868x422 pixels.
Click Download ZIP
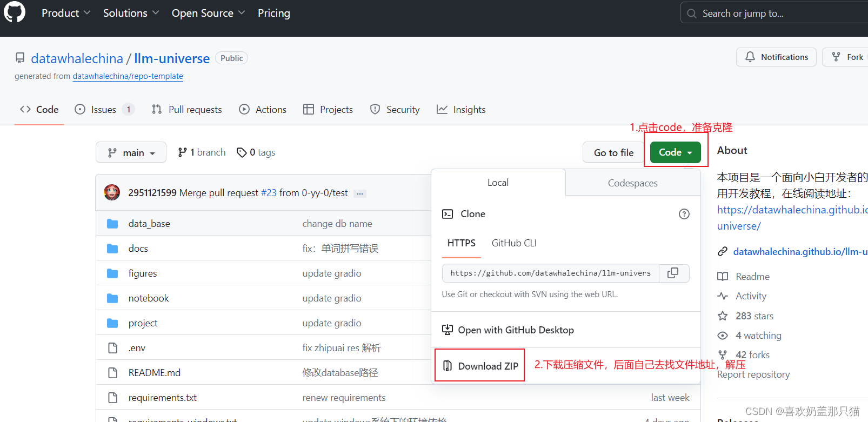[x=480, y=366]
